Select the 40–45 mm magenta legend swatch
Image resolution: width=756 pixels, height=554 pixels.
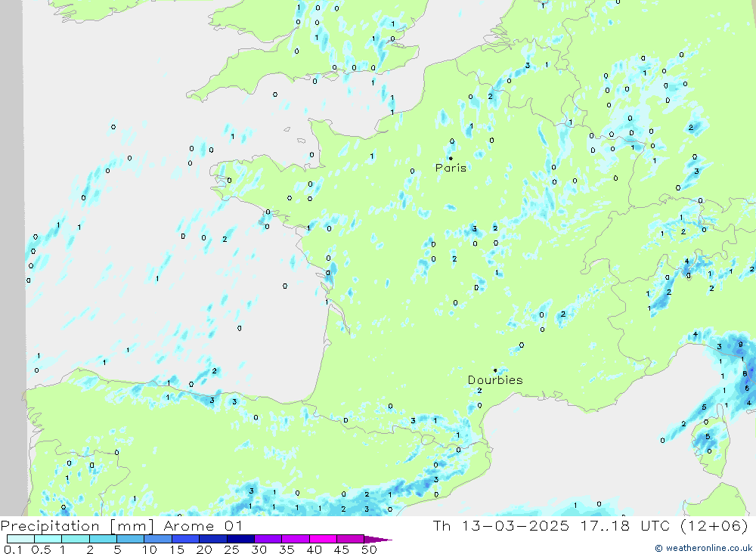(323, 539)
